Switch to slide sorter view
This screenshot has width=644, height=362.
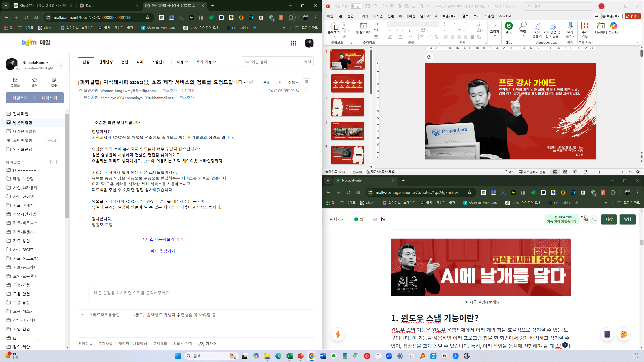tap(565, 172)
